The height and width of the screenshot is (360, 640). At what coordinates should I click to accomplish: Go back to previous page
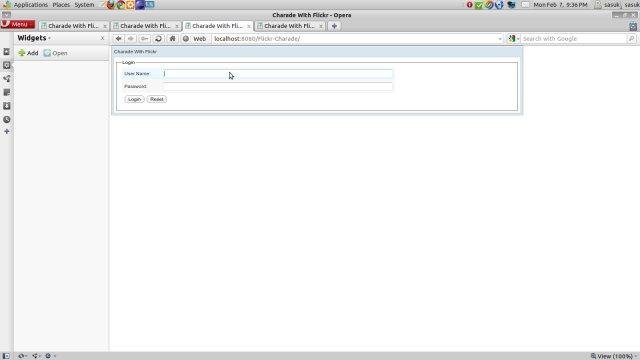click(118, 39)
